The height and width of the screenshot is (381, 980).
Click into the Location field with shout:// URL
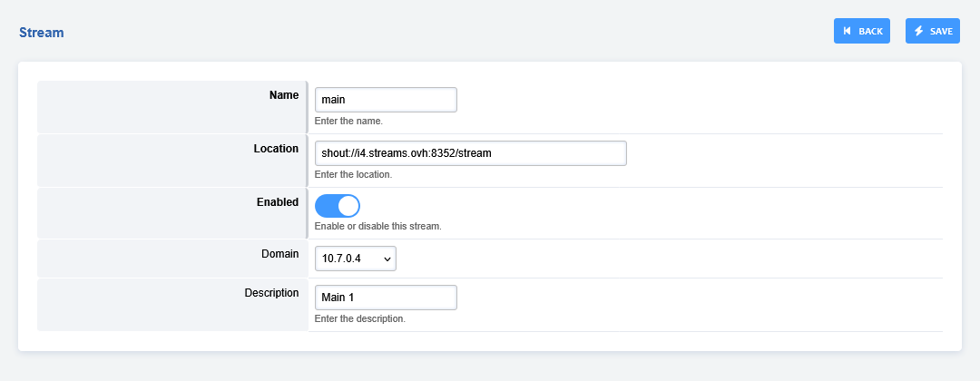[x=470, y=153]
